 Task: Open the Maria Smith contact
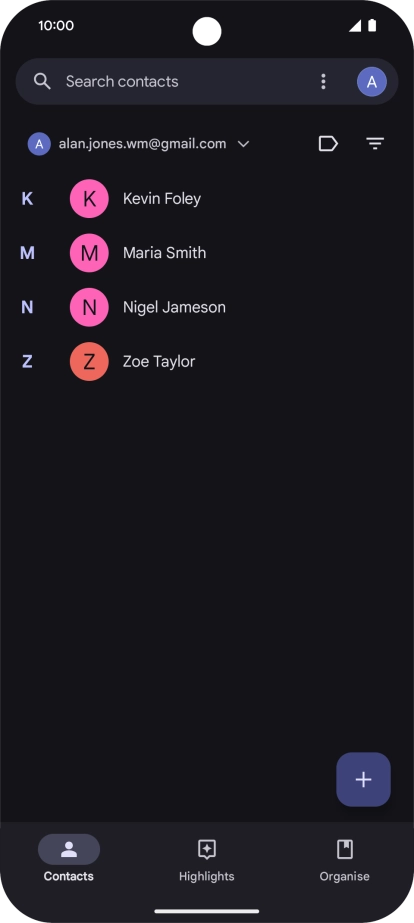(x=207, y=253)
